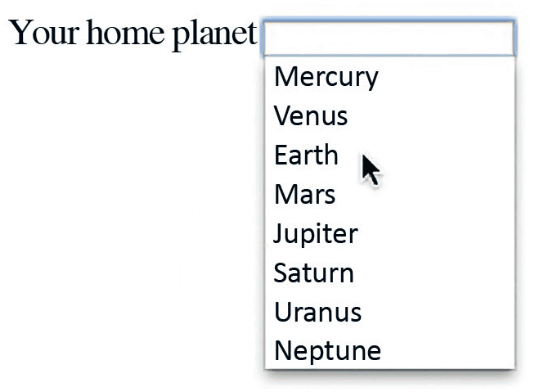Select Mars in the dropdown
The height and width of the screenshot is (392, 535).
point(304,194)
